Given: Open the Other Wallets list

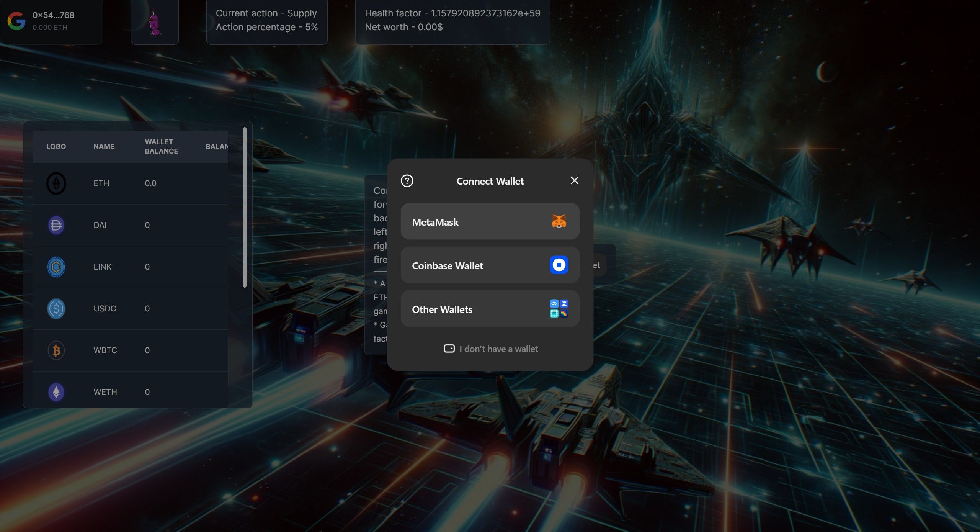Looking at the screenshot, I should (x=490, y=309).
